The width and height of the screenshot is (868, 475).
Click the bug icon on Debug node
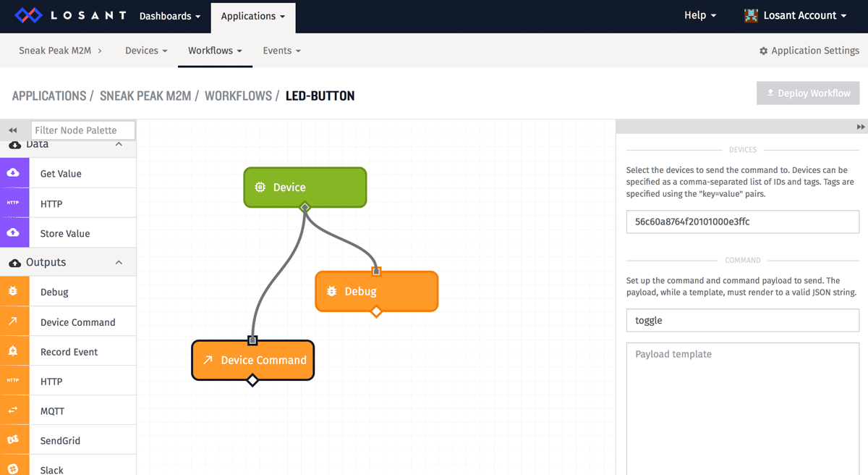[x=331, y=291]
